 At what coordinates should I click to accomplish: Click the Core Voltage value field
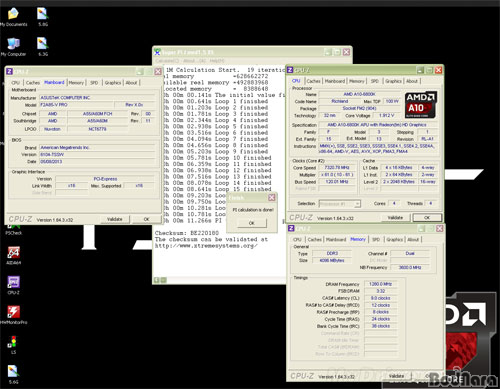[387, 115]
